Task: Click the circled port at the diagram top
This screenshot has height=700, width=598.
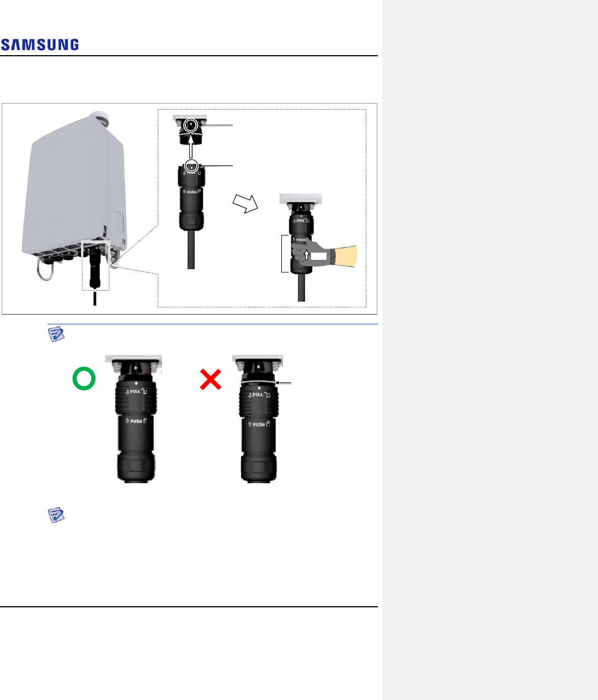Action: (x=191, y=125)
